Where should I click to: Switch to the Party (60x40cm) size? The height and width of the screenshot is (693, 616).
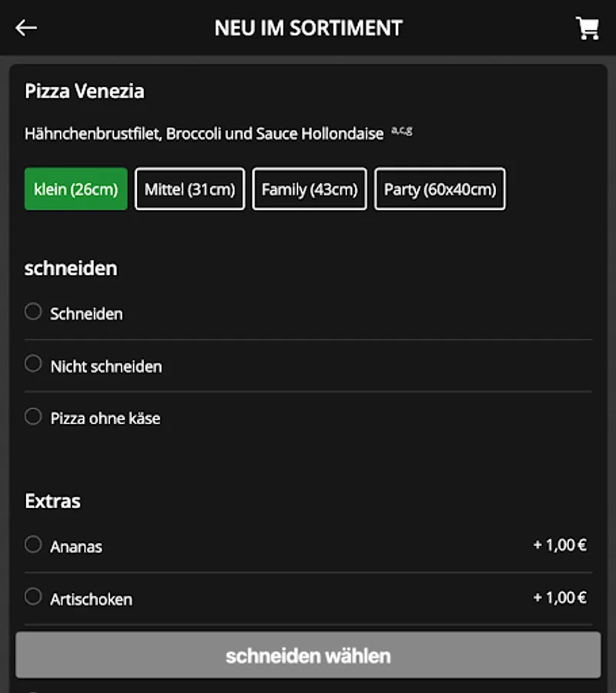tap(440, 189)
